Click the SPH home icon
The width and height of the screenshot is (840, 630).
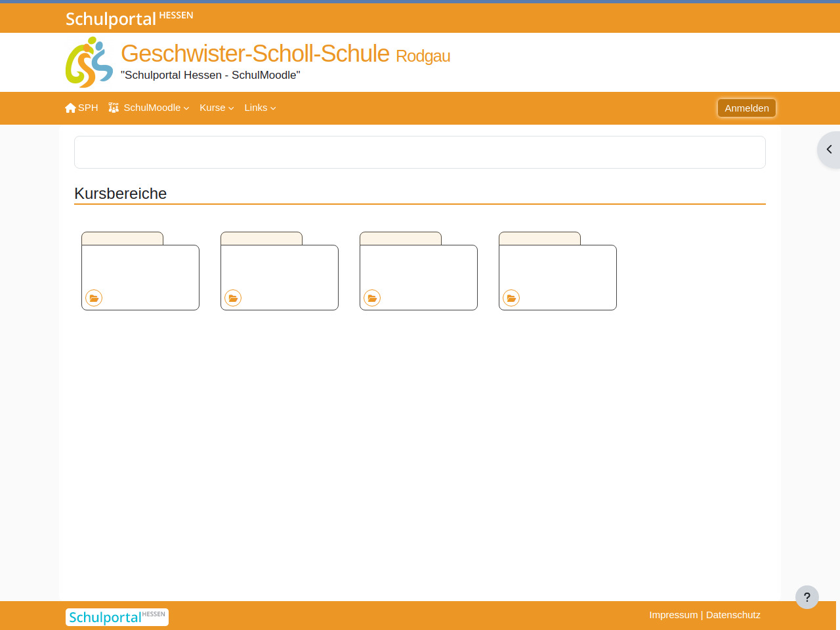[x=70, y=108]
